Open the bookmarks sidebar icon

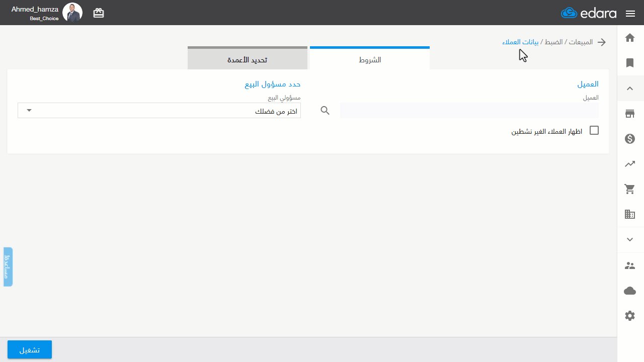point(630,63)
